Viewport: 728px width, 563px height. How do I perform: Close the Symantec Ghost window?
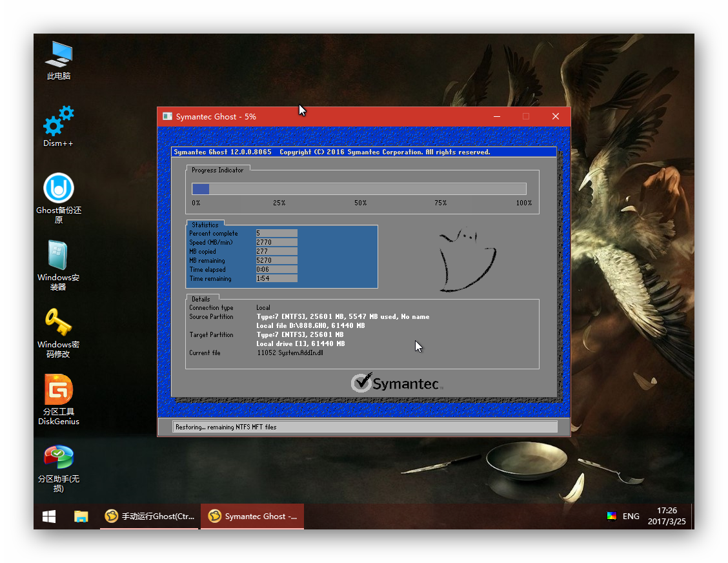tap(555, 117)
